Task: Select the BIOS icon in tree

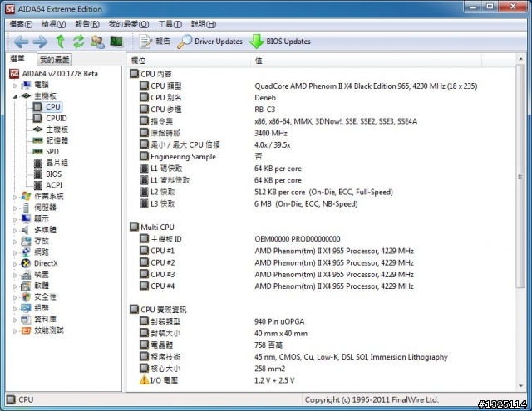Action: (x=38, y=174)
